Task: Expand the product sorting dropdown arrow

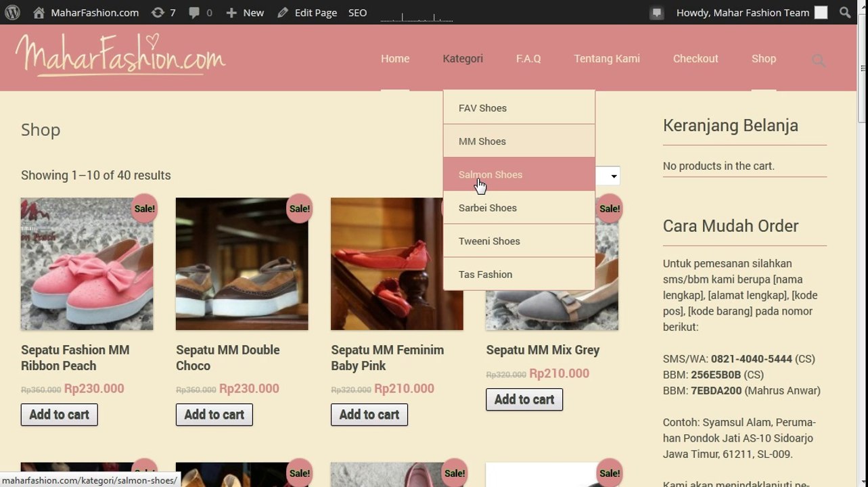Action: pyautogui.click(x=614, y=177)
